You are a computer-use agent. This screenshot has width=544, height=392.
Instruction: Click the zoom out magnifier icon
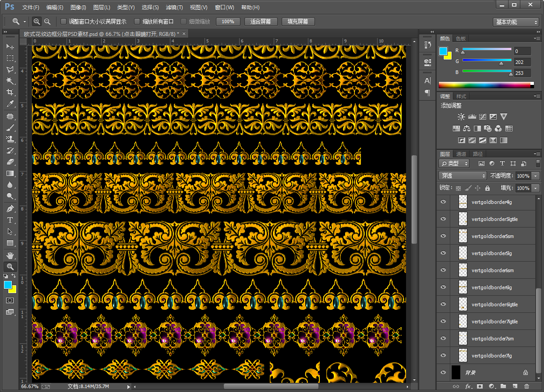click(x=47, y=21)
